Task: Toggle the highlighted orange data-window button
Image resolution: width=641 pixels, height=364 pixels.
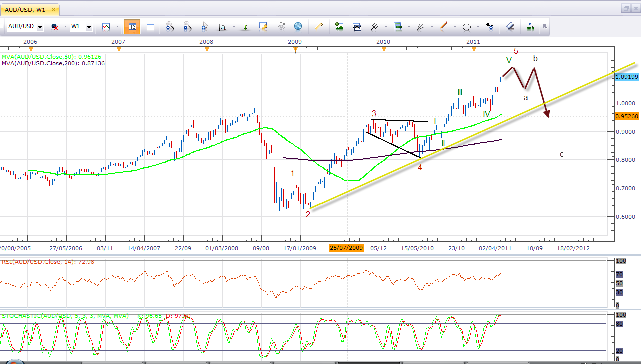Action: pos(132,26)
